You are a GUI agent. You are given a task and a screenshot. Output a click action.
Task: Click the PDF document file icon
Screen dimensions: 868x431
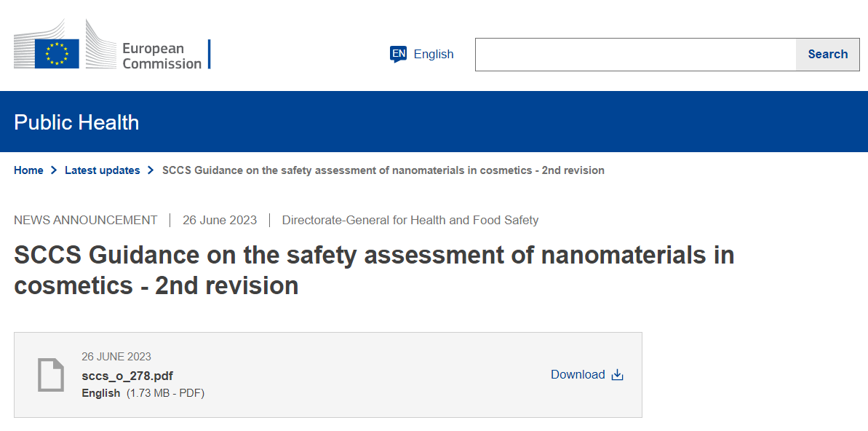click(x=51, y=375)
